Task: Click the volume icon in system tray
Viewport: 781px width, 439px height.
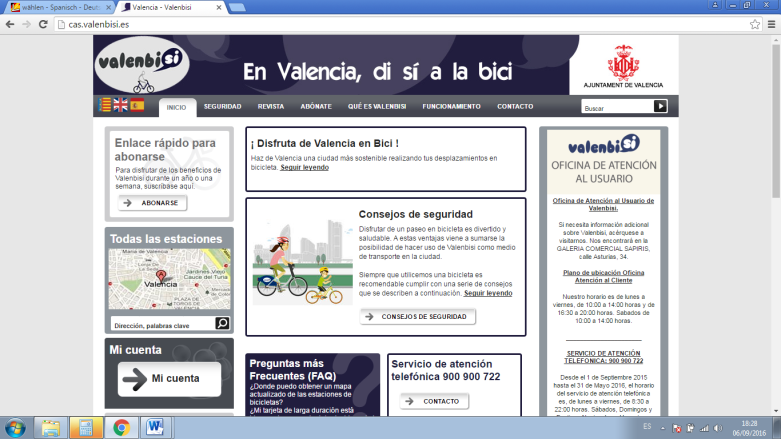Action: 718,428
